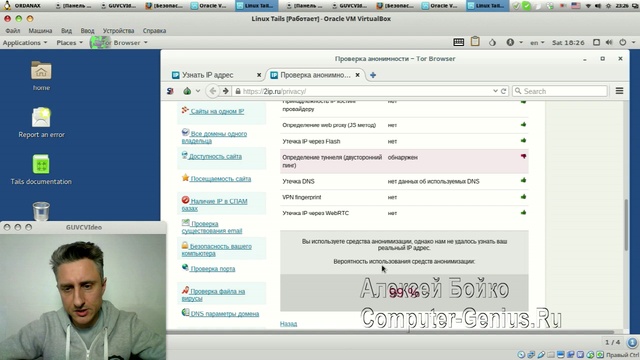This screenshot has height=360, width=640.
Task: Switch to the Проверка анонимности tab
Action: [315, 75]
